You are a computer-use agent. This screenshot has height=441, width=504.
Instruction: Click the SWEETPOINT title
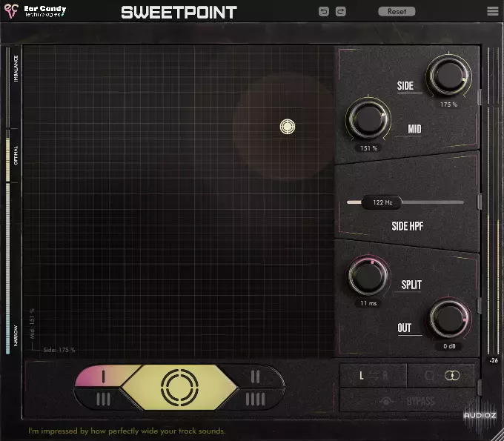179,12
